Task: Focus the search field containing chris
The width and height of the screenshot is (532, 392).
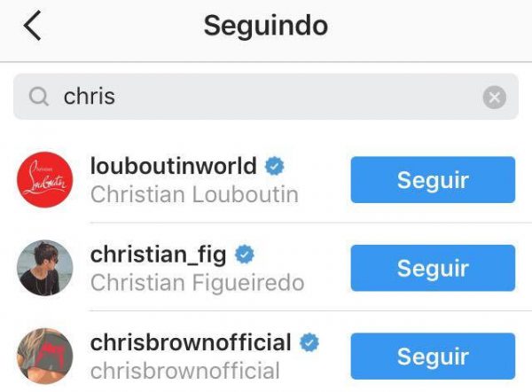Action: click(x=266, y=97)
